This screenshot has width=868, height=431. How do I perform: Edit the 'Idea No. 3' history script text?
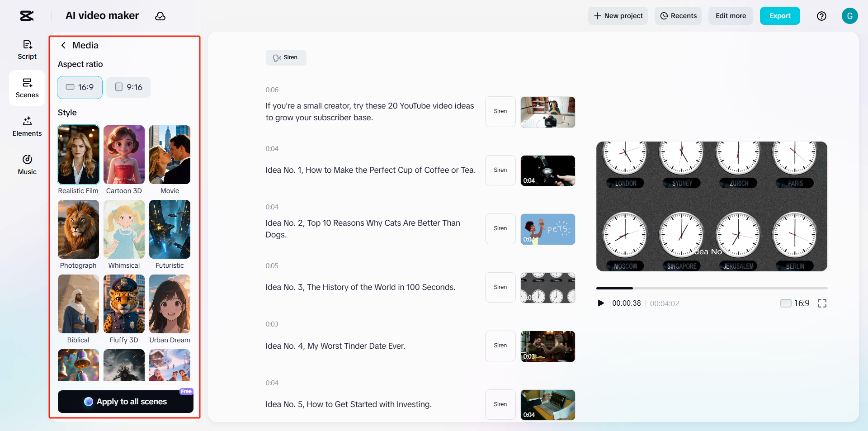360,287
